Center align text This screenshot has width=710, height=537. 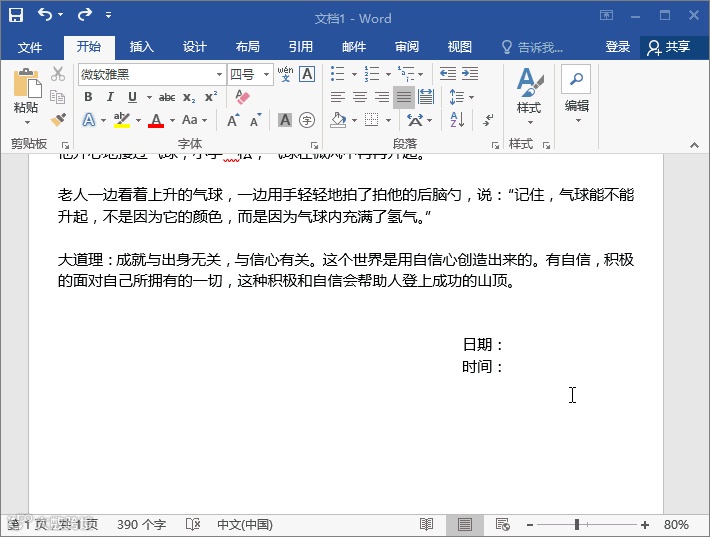360,97
